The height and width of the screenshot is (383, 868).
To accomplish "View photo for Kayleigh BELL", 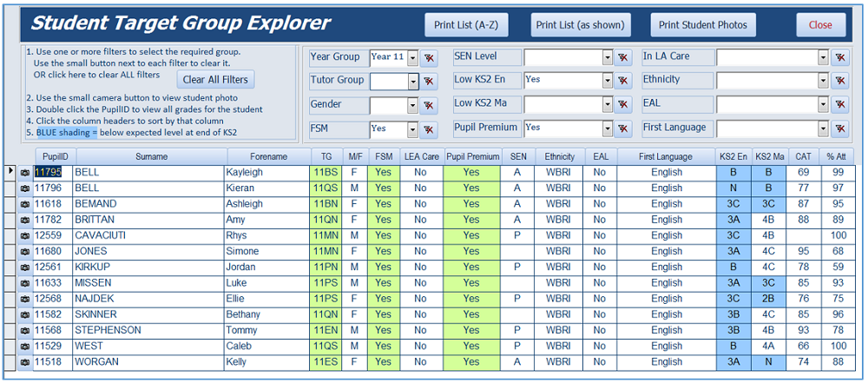I will point(25,173).
